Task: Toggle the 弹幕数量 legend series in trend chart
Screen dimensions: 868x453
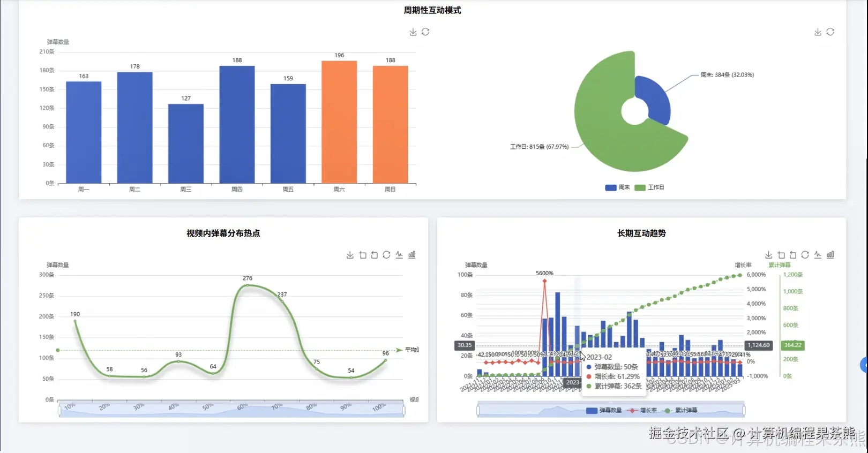Action: coord(604,411)
